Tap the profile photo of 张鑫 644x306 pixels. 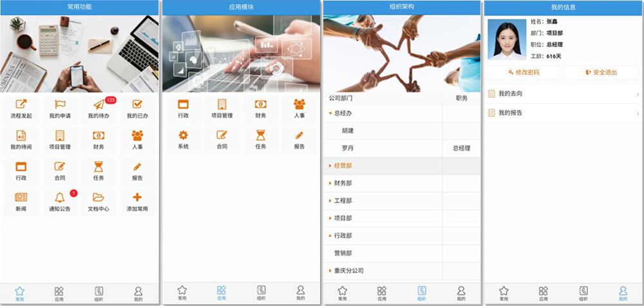[507, 39]
